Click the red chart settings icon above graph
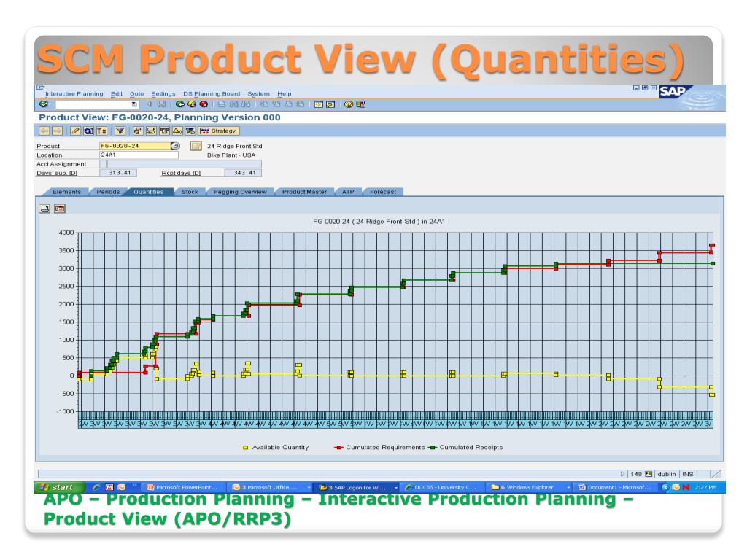Viewport: 747px width, 560px height. click(60, 209)
